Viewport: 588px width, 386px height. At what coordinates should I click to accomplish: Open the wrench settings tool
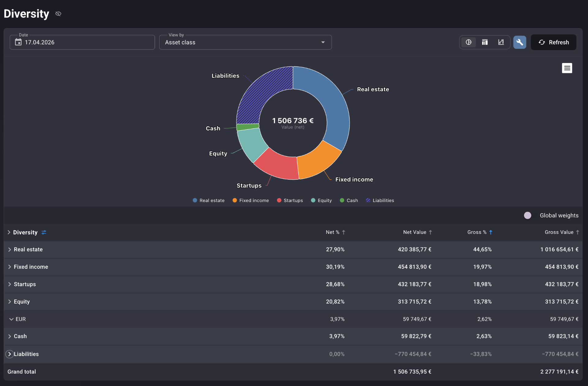pos(520,42)
